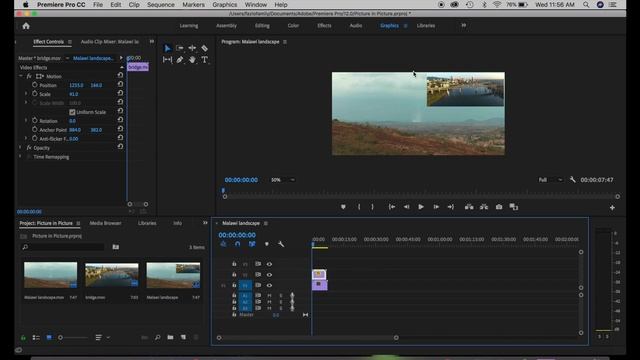The height and width of the screenshot is (360, 640).
Task: Open the Markers menu
Action: point(193,5)
